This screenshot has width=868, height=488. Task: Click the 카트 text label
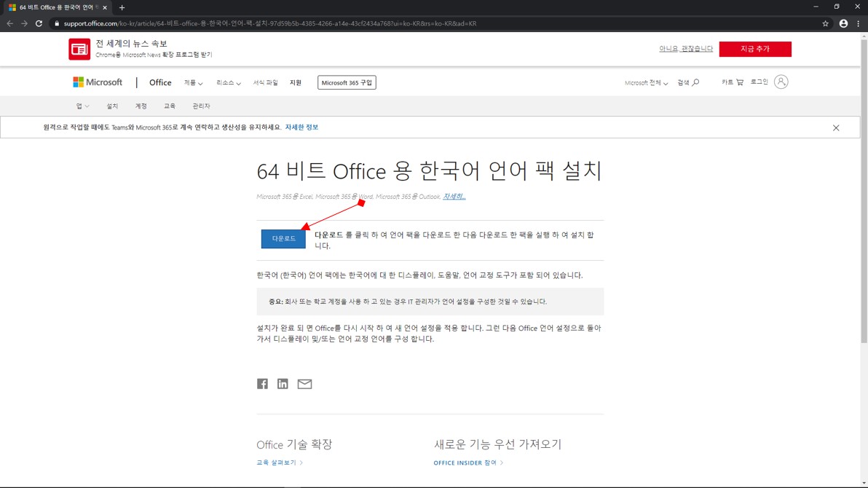point(727,82)
